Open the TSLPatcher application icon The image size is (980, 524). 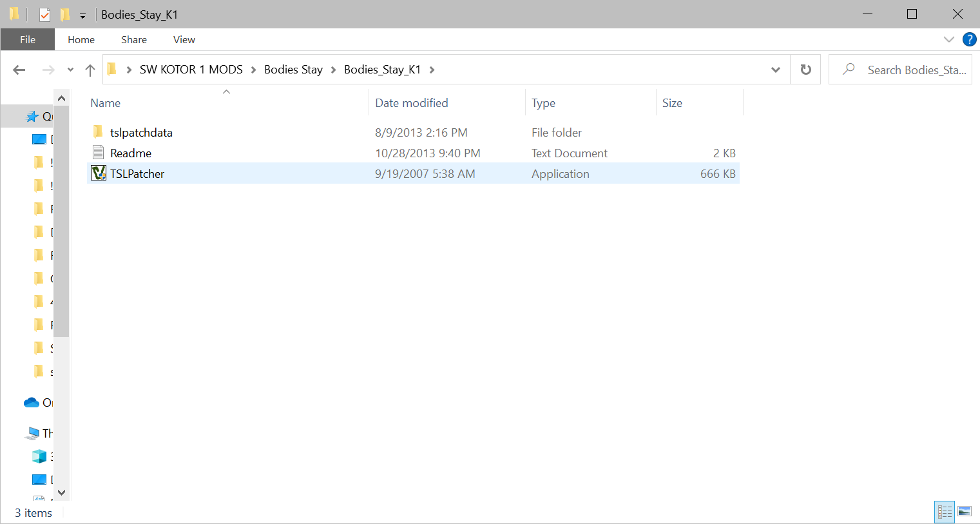pos(99,173)
